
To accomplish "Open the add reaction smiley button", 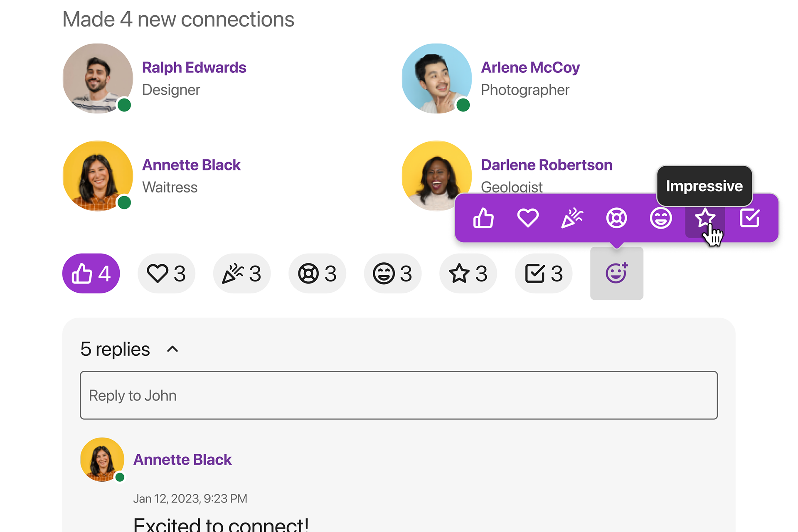I will click(617, 273).
